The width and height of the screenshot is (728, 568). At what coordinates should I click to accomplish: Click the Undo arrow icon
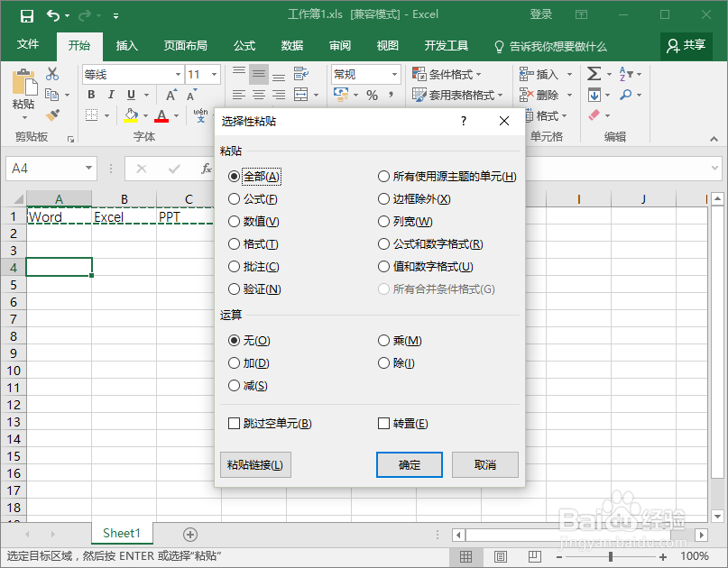click(x=52, y=16)
